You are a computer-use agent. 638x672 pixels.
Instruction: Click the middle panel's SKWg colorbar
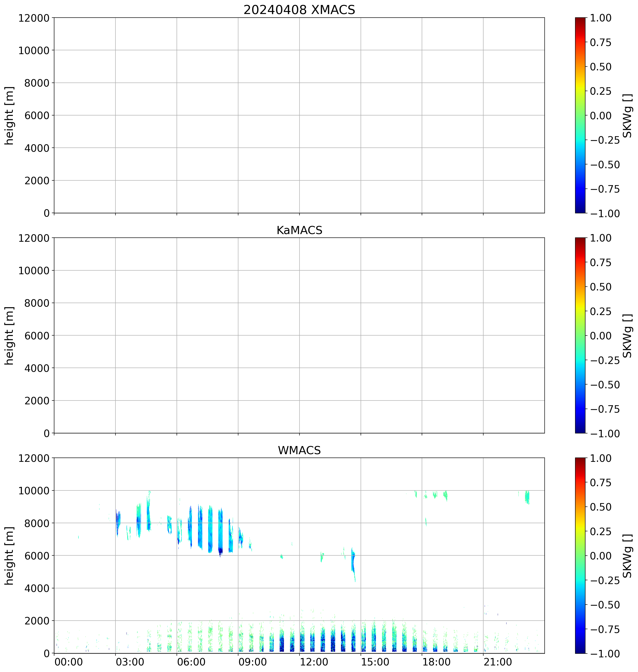[580, 335]
